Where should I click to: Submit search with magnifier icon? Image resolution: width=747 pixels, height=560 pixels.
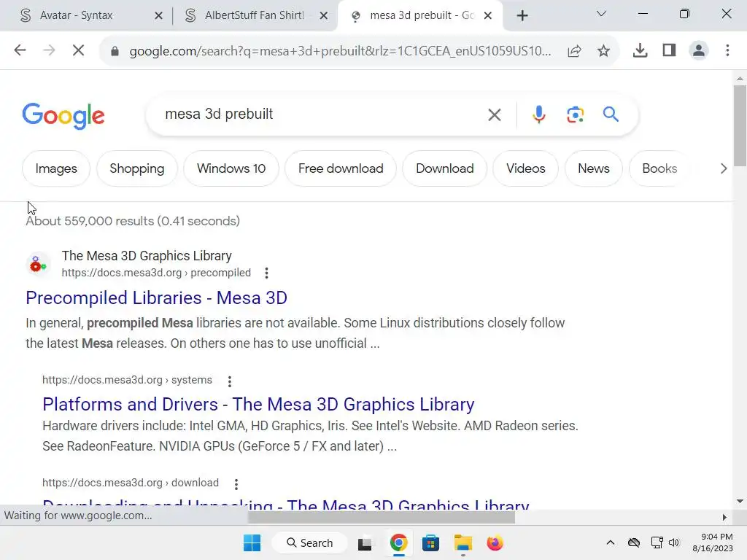(x=611, y=114)
